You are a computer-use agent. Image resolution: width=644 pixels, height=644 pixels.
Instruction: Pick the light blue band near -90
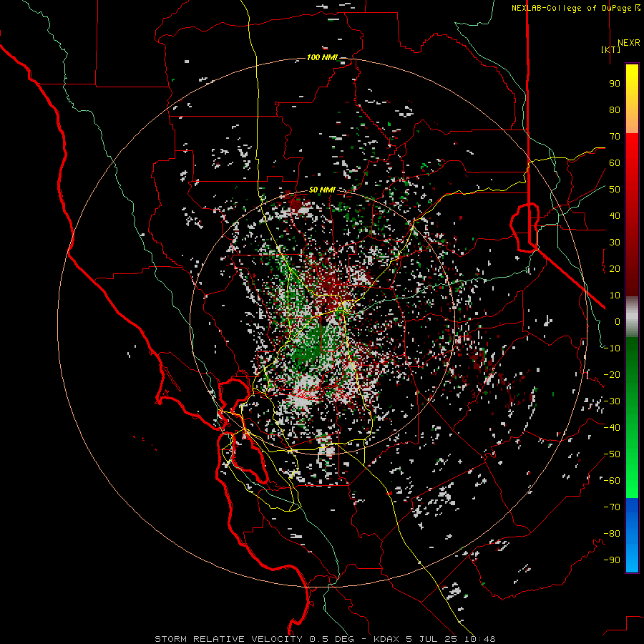(632, 559)
